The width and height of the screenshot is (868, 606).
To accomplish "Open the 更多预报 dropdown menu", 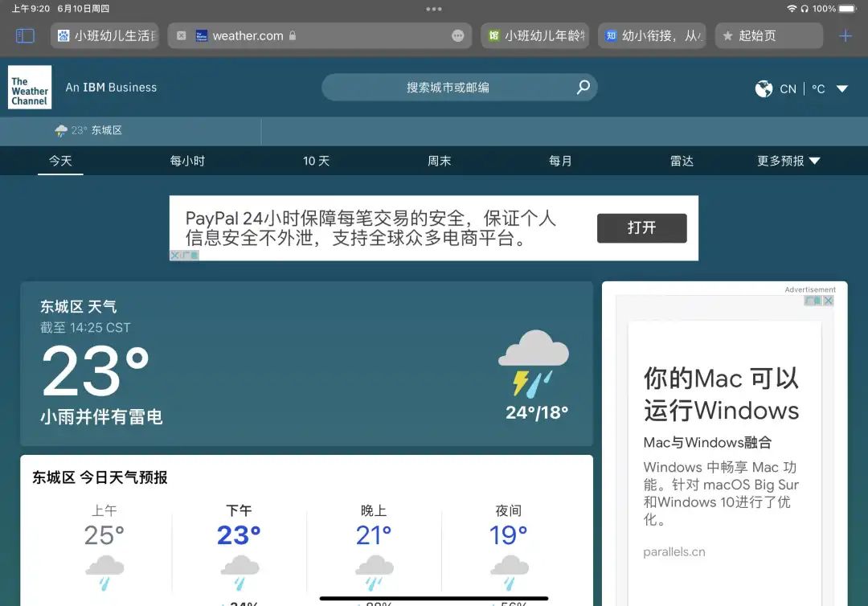I will tap(788, 161).
